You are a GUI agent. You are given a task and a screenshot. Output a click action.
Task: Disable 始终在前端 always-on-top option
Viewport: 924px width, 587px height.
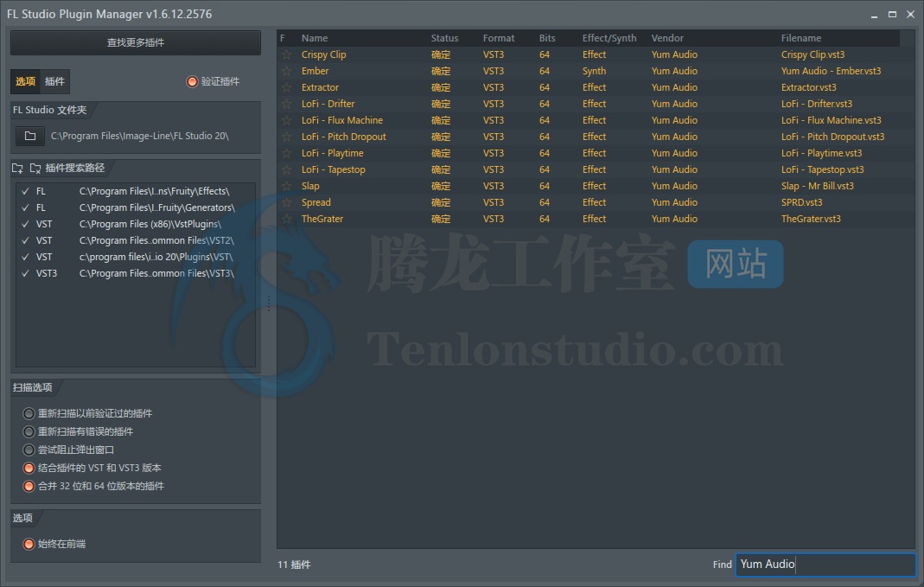tap(29, 544)
